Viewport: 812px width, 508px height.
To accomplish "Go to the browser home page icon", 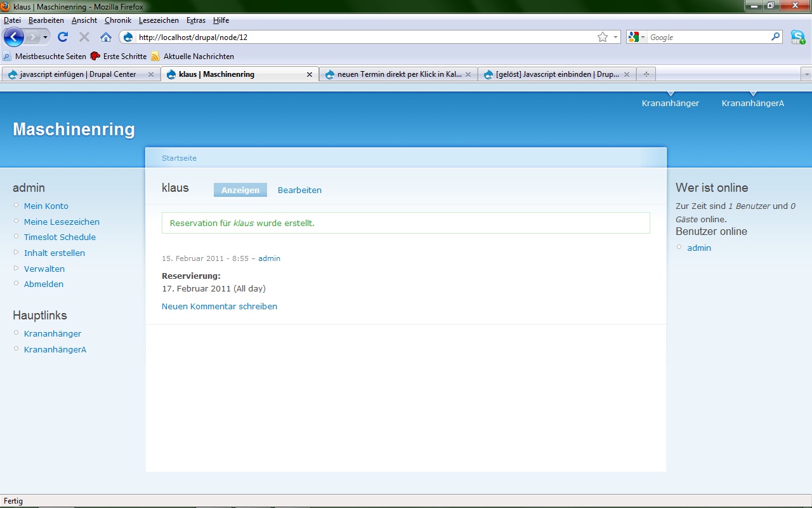I will (x=106, y=37).
